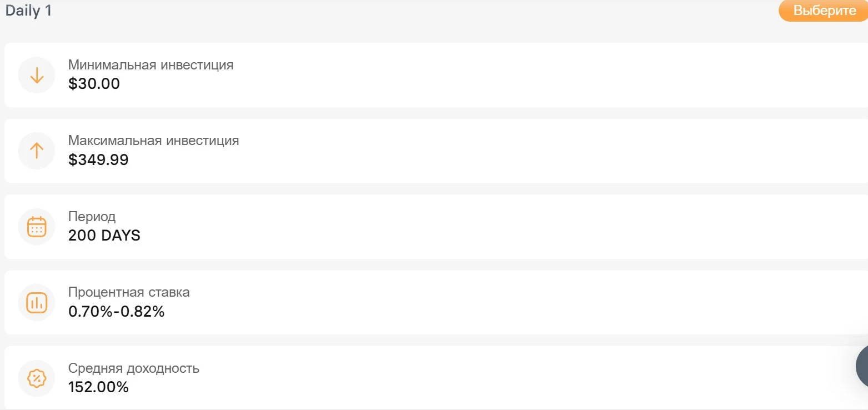Select the Daily 1 plan heading
The height and width of the screenshot is (410, 868).
click(x=28, y=11)
